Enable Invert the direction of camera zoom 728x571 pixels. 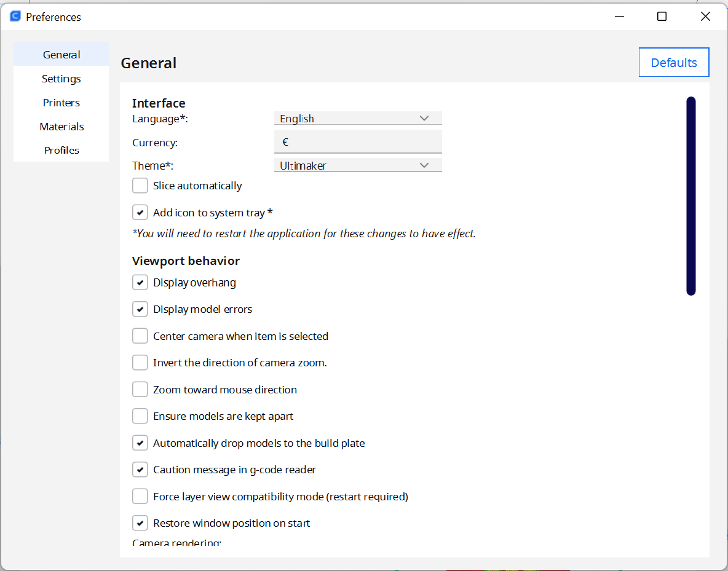tap(140, 362)
